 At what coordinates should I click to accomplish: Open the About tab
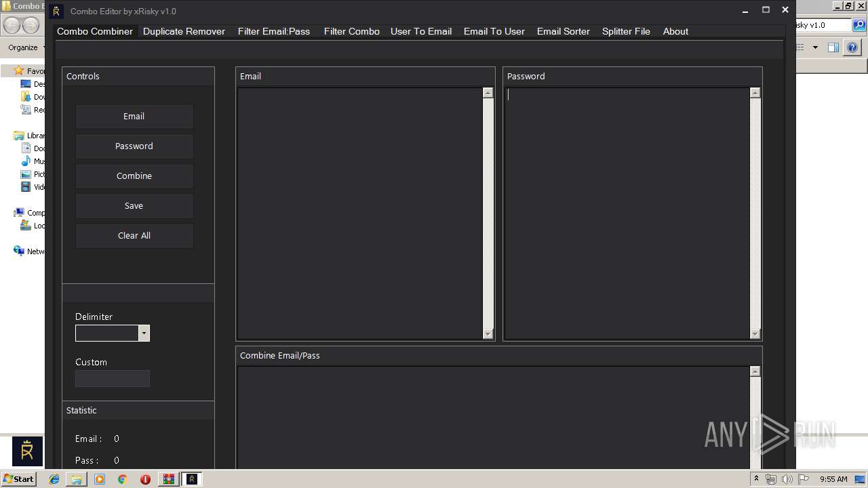point(675,31)
